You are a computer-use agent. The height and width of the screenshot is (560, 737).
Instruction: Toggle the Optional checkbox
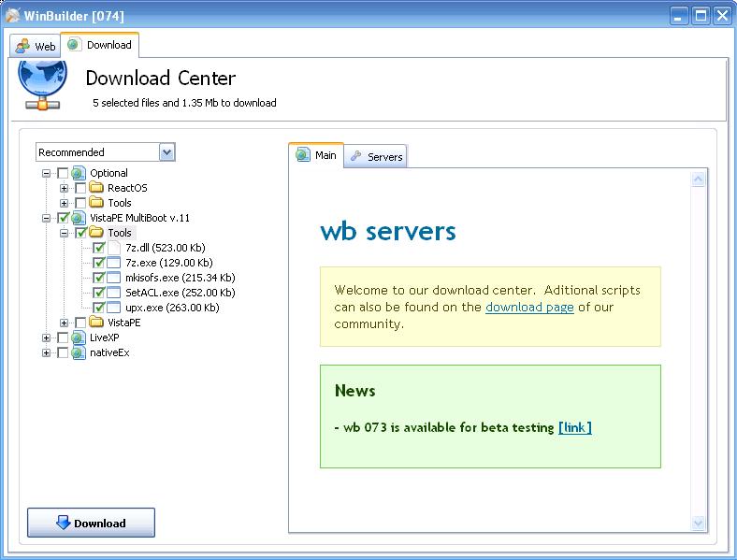pos(63,173)
